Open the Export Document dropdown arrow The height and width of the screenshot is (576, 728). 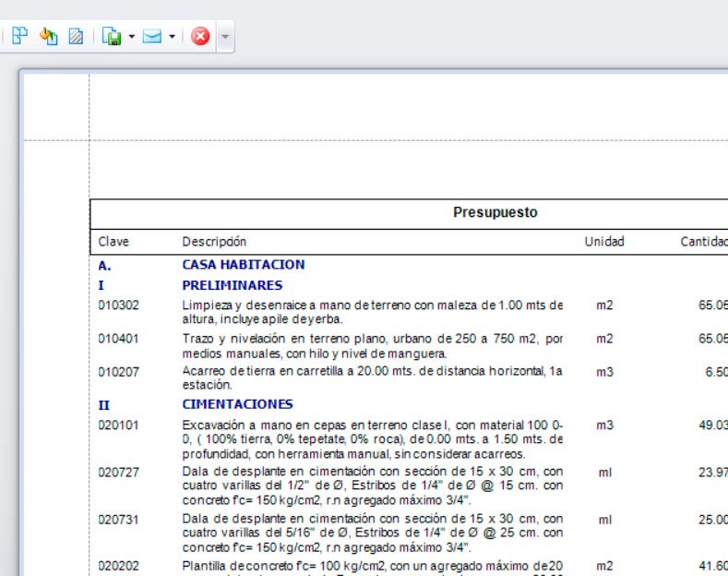[x=131, y=37]
